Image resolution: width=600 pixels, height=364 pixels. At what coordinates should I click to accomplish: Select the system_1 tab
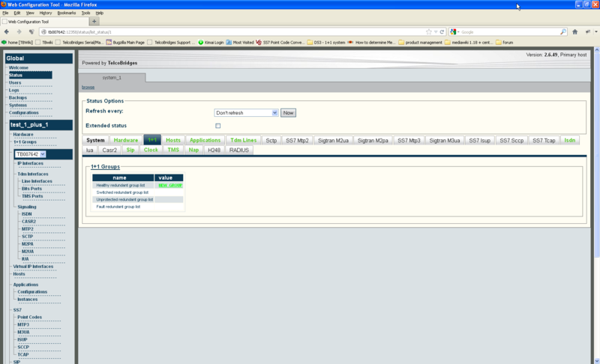112,78
